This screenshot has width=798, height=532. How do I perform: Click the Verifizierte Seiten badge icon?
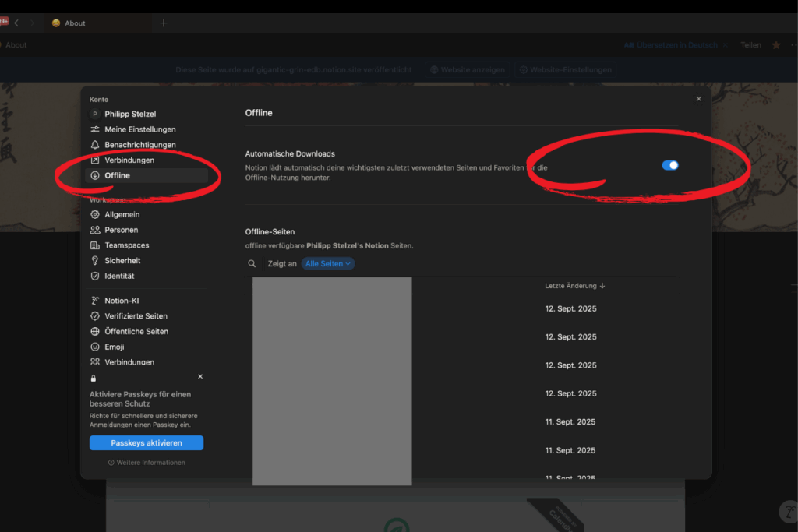(x=94, y=315)
